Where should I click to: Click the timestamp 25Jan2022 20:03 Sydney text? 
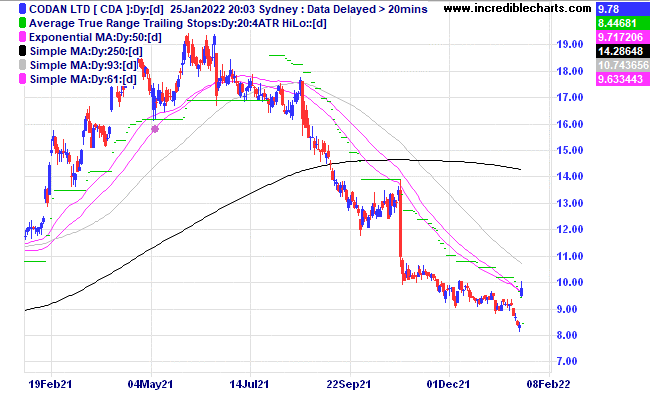click(x=234, y=9)
